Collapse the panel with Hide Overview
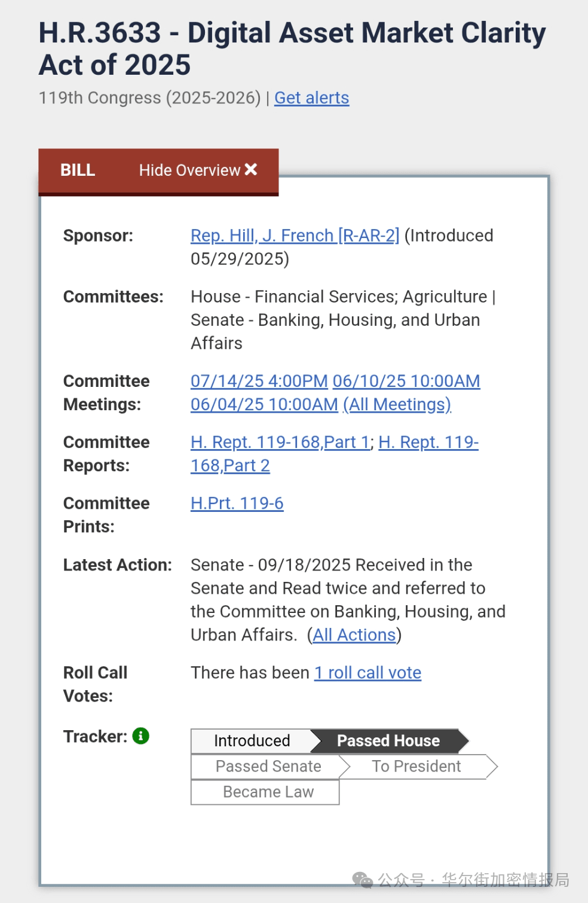Viewport: 588px width, 903px height. pyautogui.click(x=189, y=170)
